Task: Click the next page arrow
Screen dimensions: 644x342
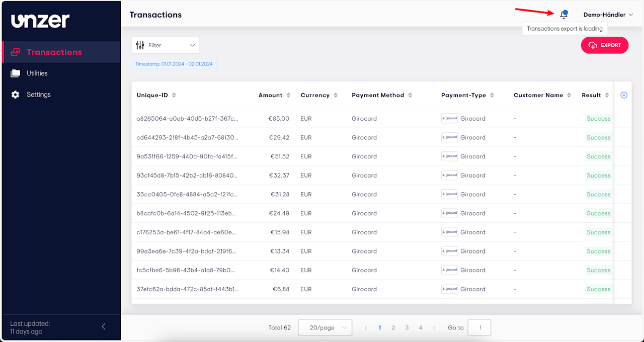Action: pyautogui.click(x=434, y=328)
